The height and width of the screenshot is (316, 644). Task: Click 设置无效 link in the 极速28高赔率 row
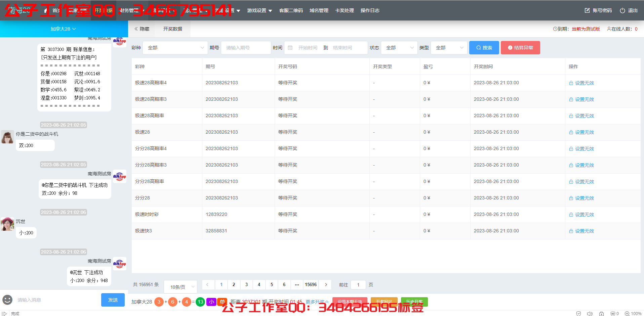pos(585,116)
